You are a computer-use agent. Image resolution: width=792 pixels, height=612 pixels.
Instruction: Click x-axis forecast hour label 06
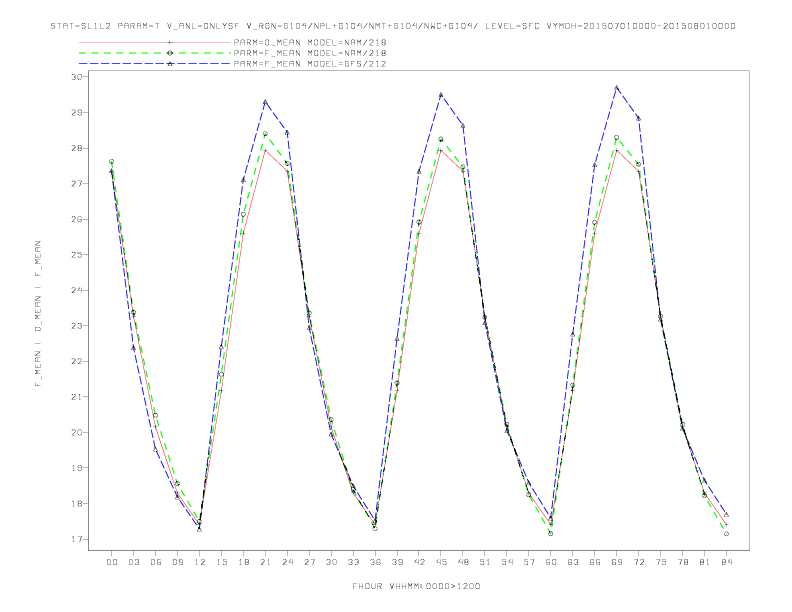[x=156, y=562]
